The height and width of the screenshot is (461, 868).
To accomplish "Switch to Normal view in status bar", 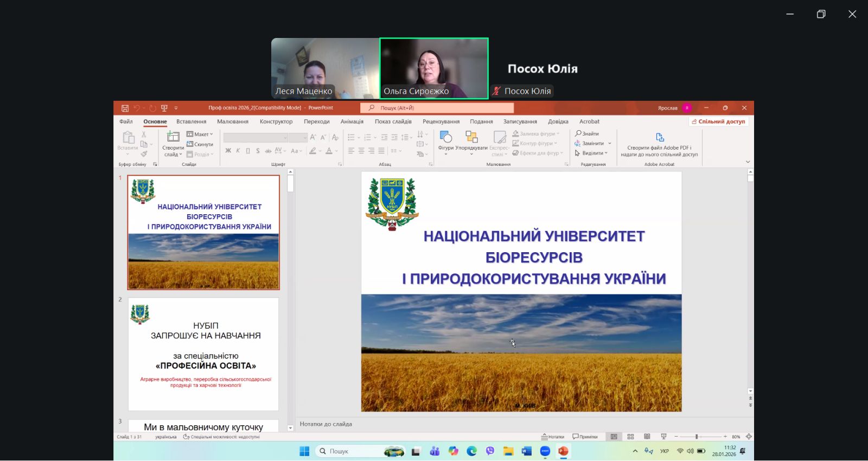I will click(614, 437).
